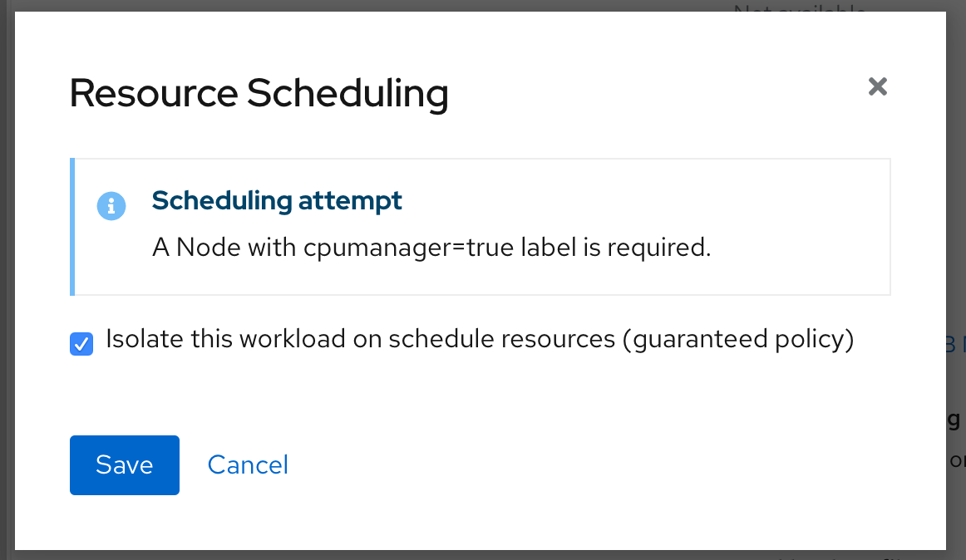Viewport: 966px width, 560px height.
Task: Click the 'Not available' text behind dialog
Action: [800, 6]
